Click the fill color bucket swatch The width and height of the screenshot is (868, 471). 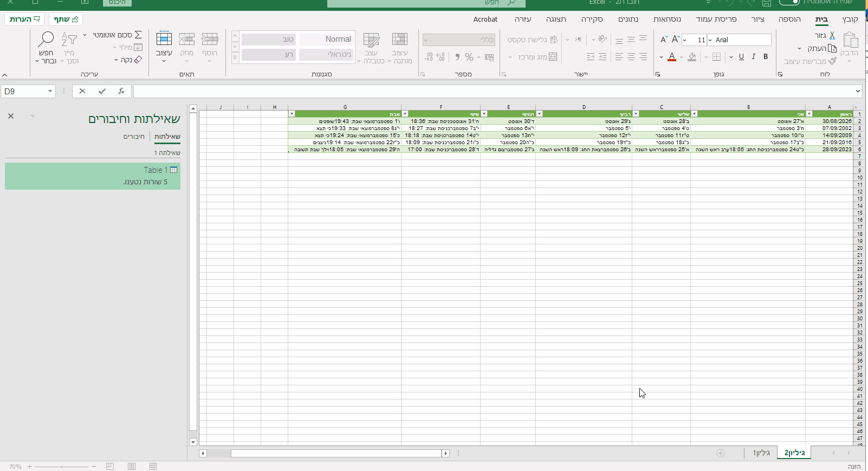point(692,57)
